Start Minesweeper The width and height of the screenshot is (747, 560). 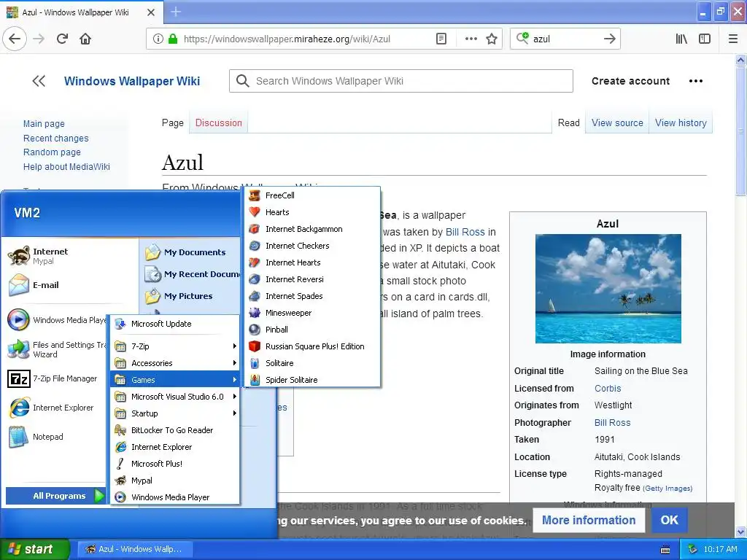tap(312, 313)
